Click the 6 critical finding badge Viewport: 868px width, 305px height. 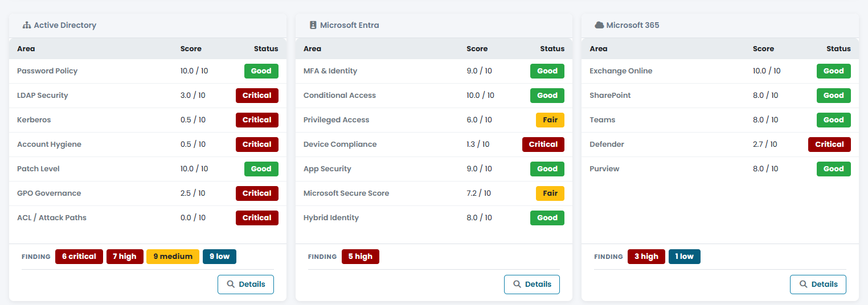(x=79, y=257)
